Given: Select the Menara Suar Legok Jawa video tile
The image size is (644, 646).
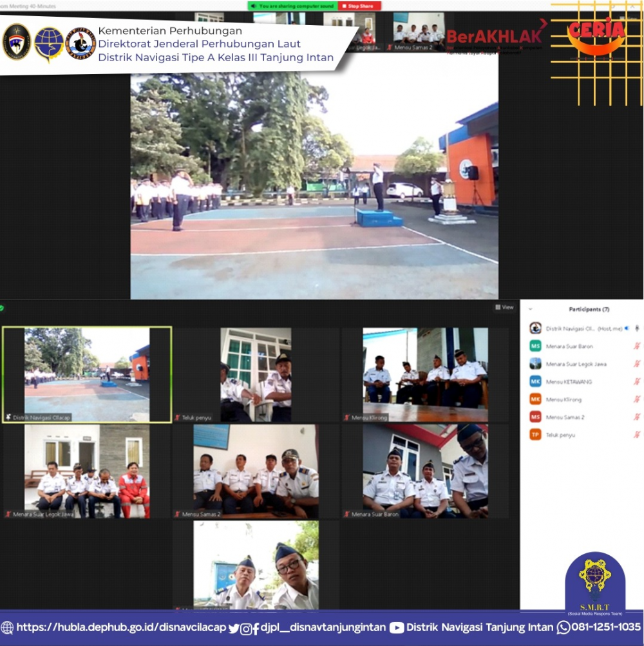Looking at the screenshot, I should [87, 471].
